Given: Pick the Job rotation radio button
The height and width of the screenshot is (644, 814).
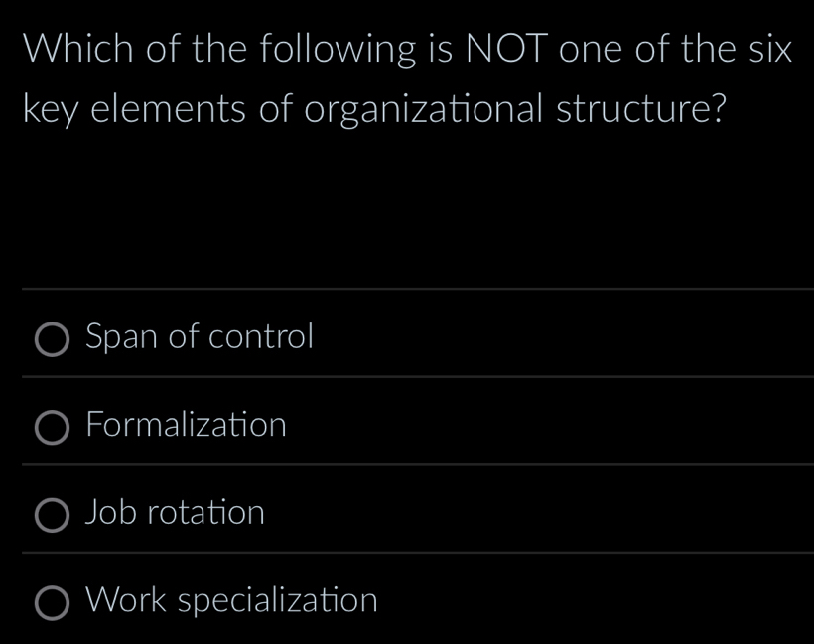Looking at the screenshot, I should [x=53, y=515].
